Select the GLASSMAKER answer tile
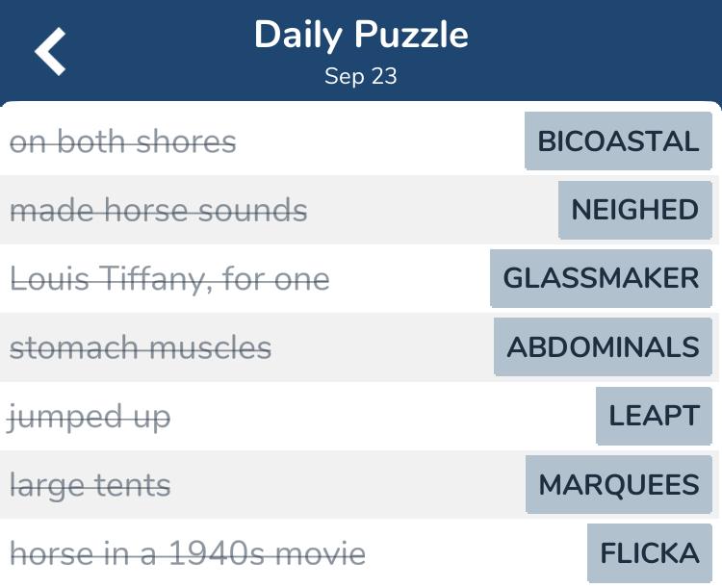722x588 pixels. [x=601, y=278]
